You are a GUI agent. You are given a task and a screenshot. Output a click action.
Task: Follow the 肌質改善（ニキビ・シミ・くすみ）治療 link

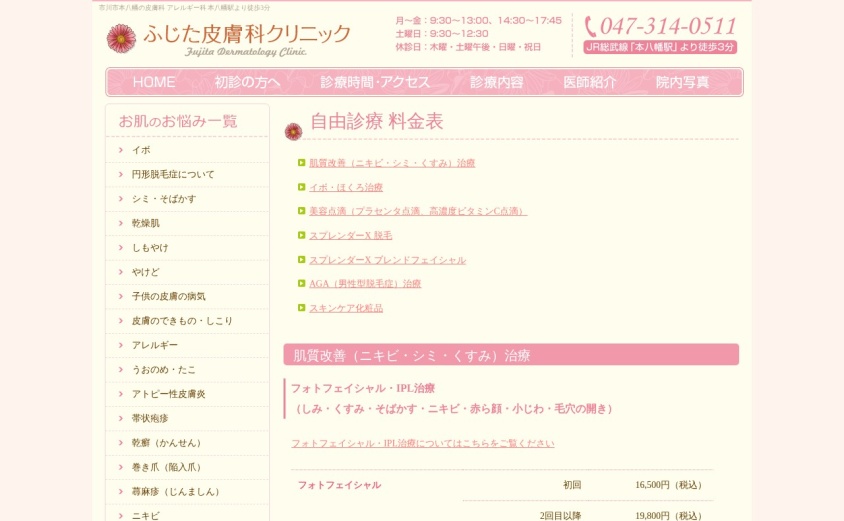(392, 163)
